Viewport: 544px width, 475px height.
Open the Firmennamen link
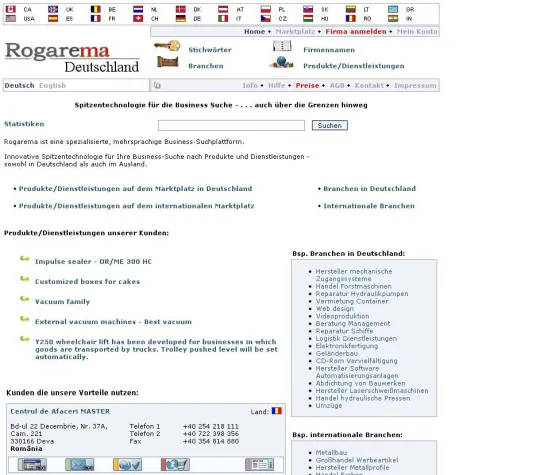[329, 50]
